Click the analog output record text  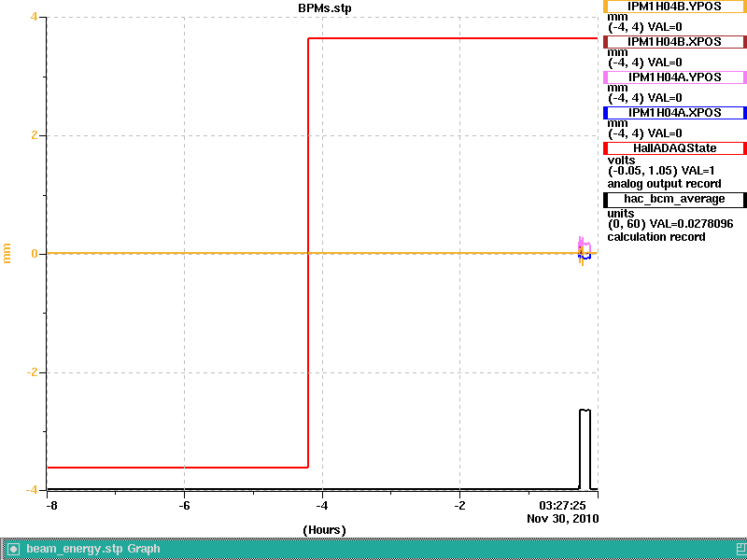(x=664, y=184)
